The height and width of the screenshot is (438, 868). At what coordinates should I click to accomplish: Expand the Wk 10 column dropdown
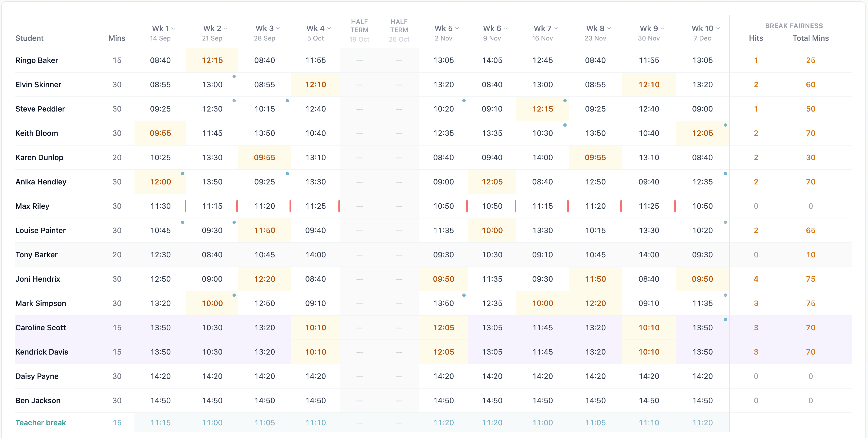click(x=718, y=29)
